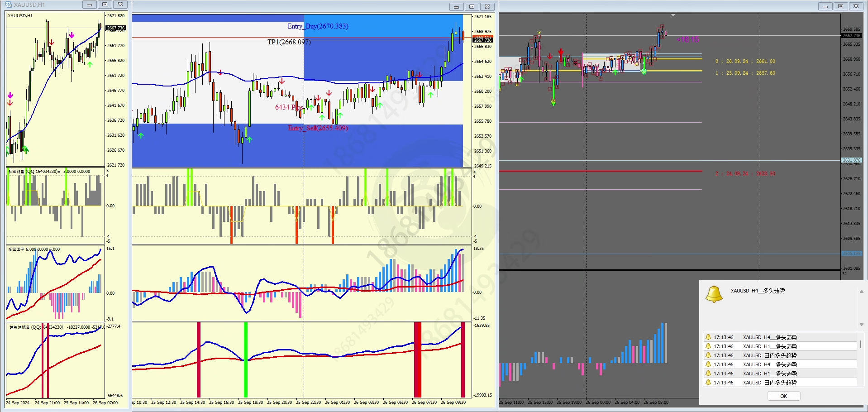868x412 pixels.
Task: Click the large yellow bell alert icon
Action: pos(714,294)
